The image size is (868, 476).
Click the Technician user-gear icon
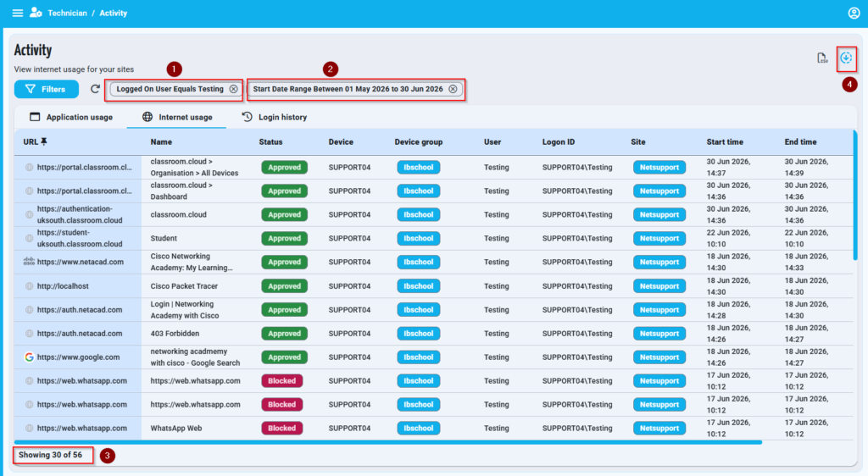(36, 12)
